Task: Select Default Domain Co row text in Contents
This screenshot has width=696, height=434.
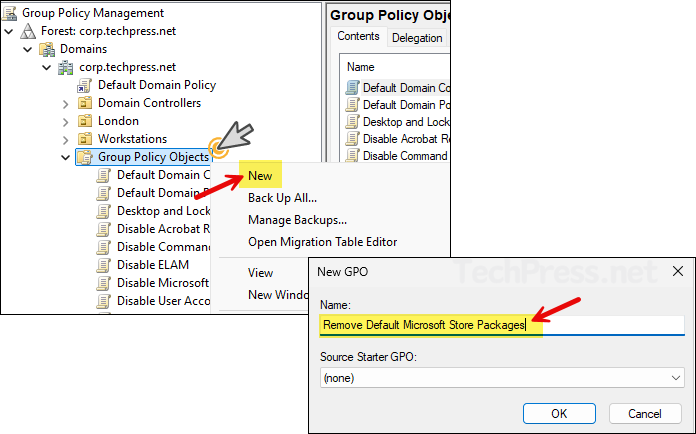Action: click(x=406, y=88)
